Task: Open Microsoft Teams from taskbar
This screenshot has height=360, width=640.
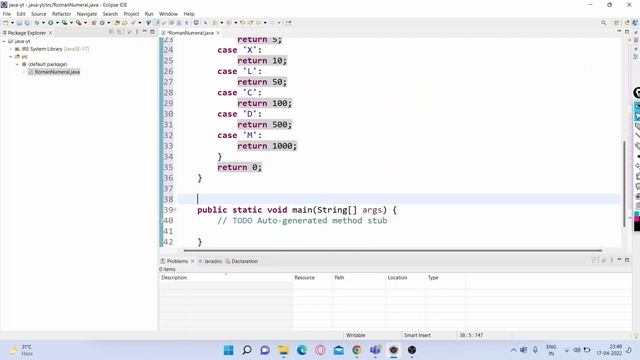Action: [375, 350]
